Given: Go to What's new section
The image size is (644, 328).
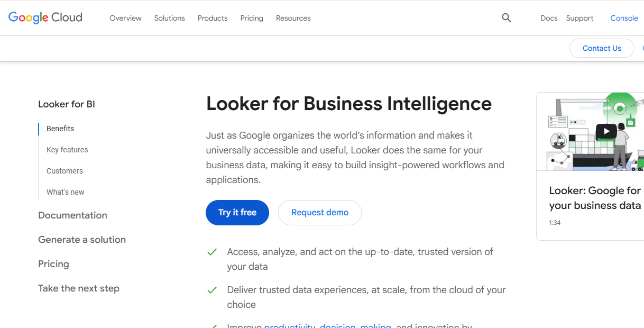Looking at the screenshot, I should pyautogui.click(x=66, y=192).
